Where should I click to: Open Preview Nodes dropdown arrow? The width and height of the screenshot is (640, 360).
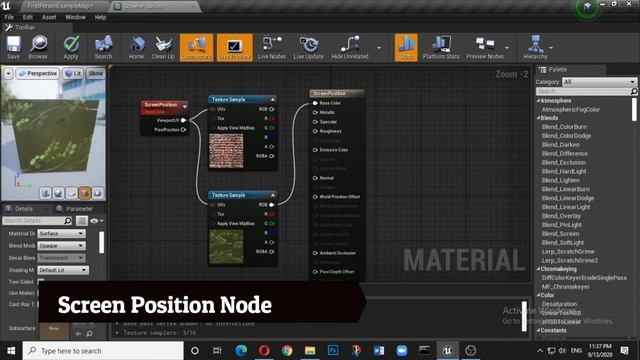pos(507,48)
